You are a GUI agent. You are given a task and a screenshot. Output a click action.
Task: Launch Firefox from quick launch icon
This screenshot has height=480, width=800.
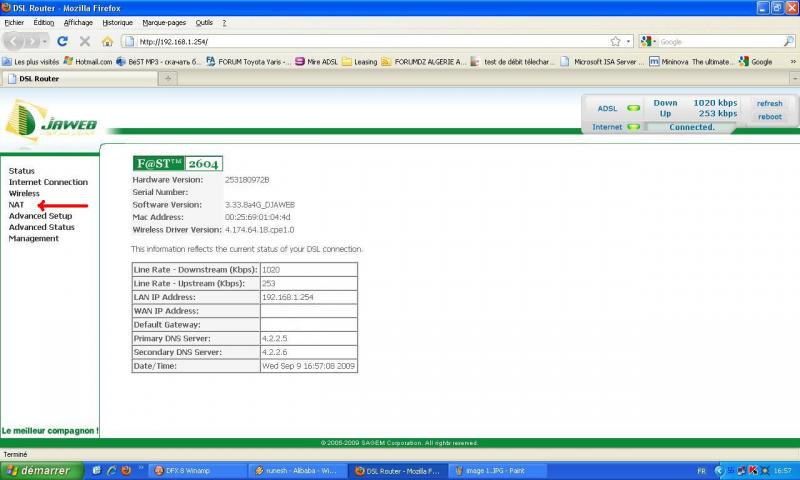(x=126, y=470)
